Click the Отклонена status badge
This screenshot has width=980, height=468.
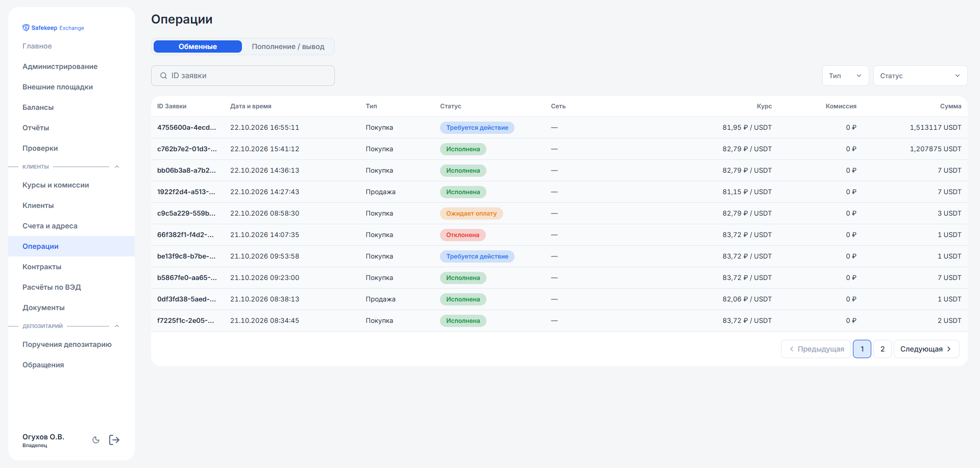[462, 235]
